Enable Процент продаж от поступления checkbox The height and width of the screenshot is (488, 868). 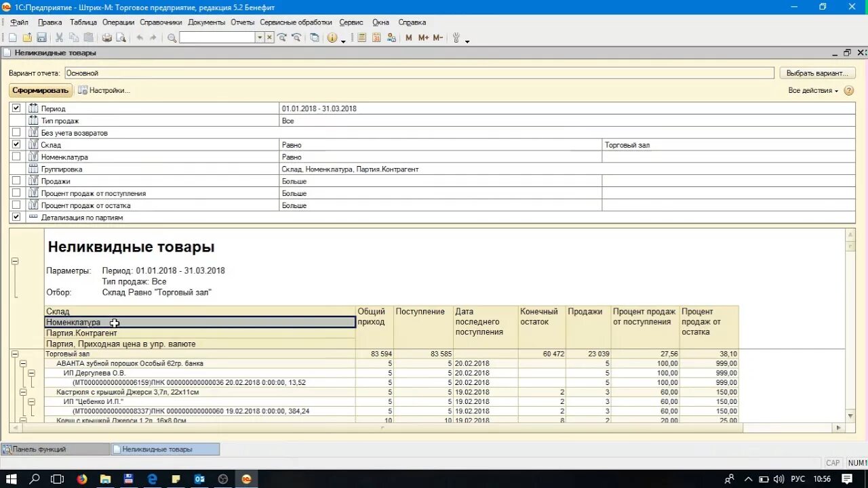(x=16, y=193)
